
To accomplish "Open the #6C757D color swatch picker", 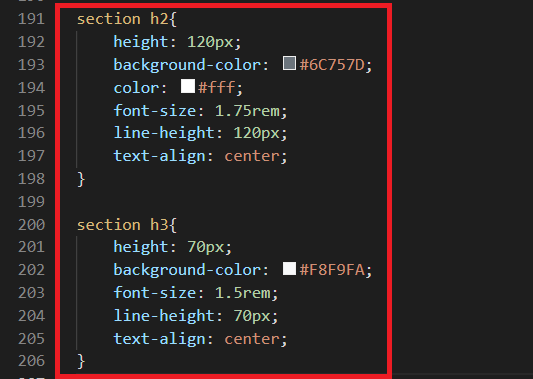I will pos(289,64).
